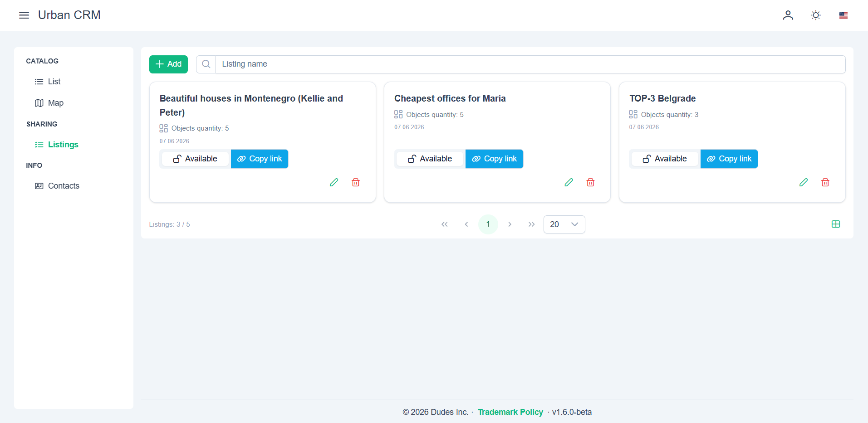This screenshot has width=868, height=423.
Task: Click Beautiful houses in Montenegro card title
Action: click(251, 105)
